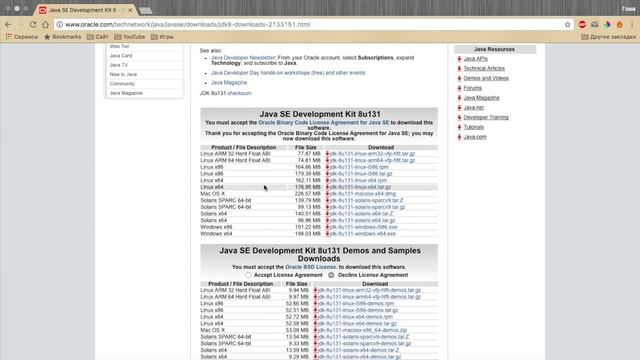The width and height of the screenshot is (640, 360).
Task: Open the orange flame extension icon
Action: point(620,24)
